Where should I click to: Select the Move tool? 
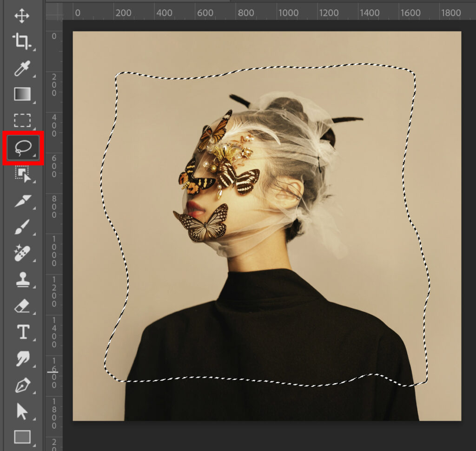click(22, 16)
